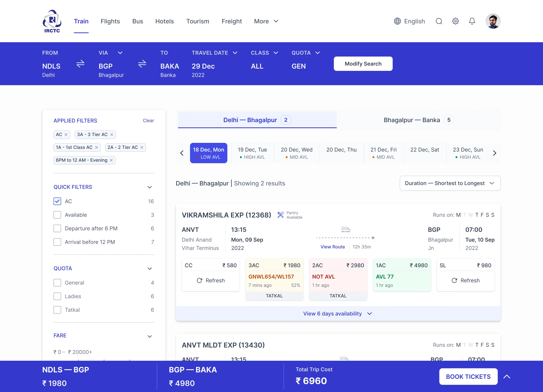Refresh CC class availability for Vikramshila Express

point(211,280)
